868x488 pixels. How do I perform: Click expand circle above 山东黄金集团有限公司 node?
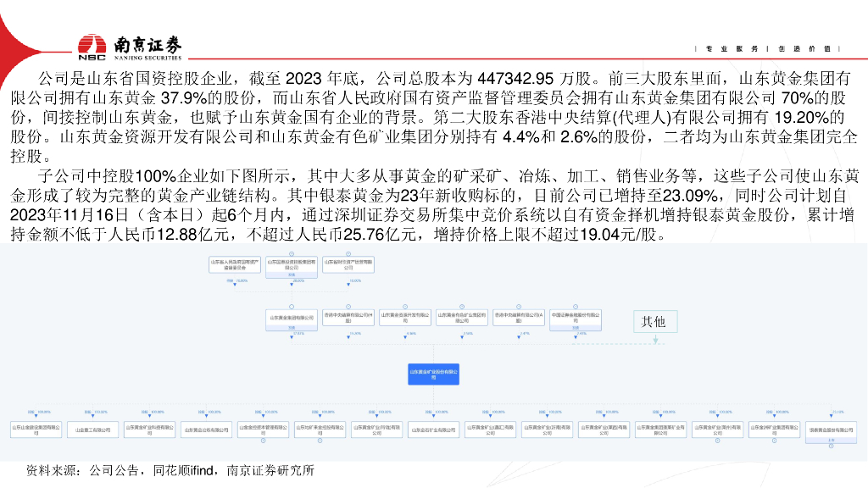[x=291, y=305]
